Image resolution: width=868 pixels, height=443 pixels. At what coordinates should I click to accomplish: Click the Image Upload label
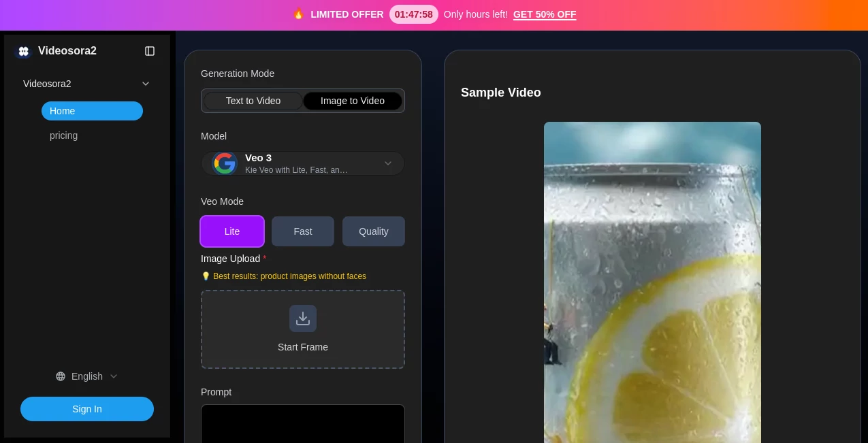coord(230,259)
